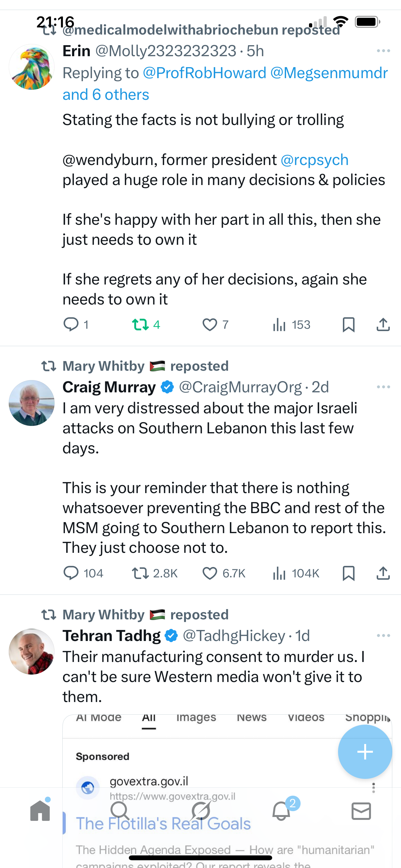Open more options for Tehran Tadhg's tweet
This screenshot has height=868, width=401.
pyautogui.click(x=383, y=635)
